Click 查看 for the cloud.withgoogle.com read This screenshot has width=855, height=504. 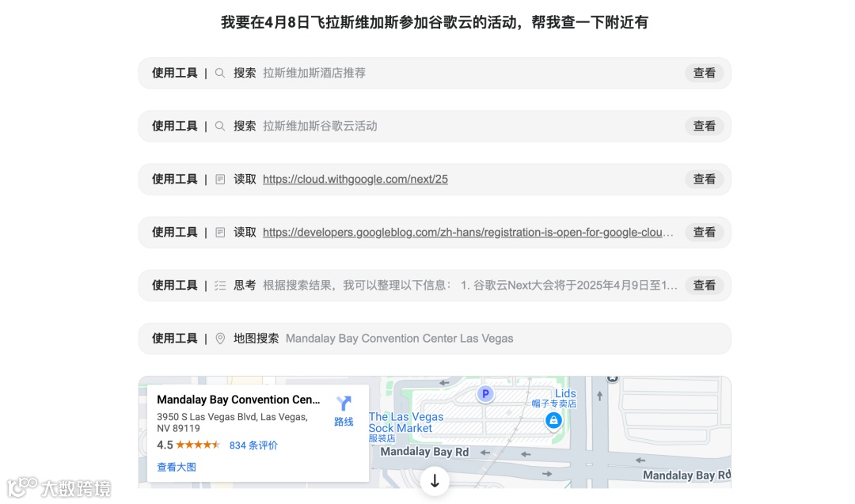pos(704,180)
